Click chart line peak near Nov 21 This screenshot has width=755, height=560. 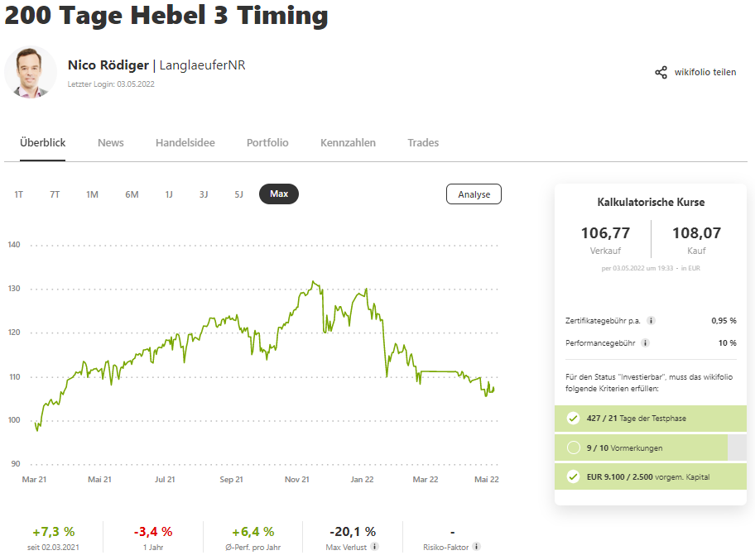coord(314,282)
